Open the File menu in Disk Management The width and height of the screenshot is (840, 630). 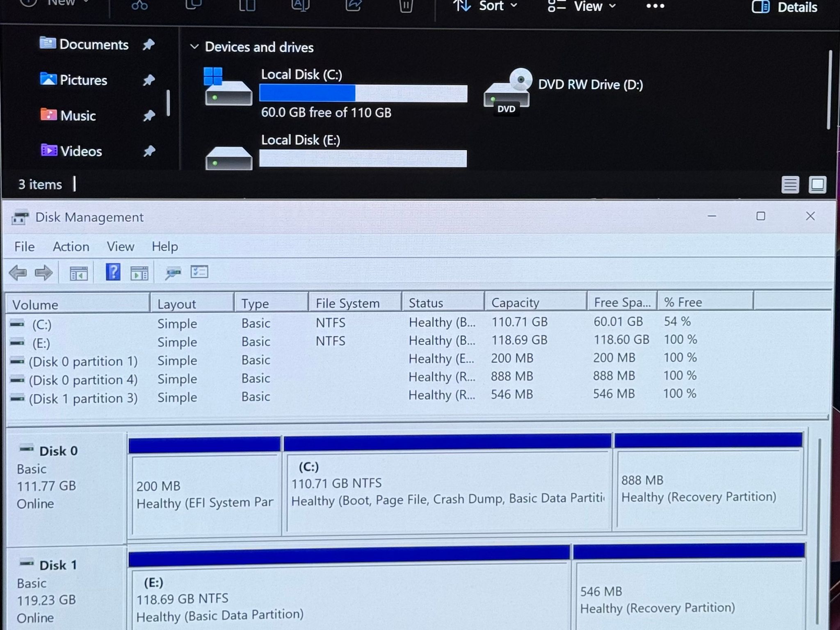pyautogui.click(x=24, y=247)
